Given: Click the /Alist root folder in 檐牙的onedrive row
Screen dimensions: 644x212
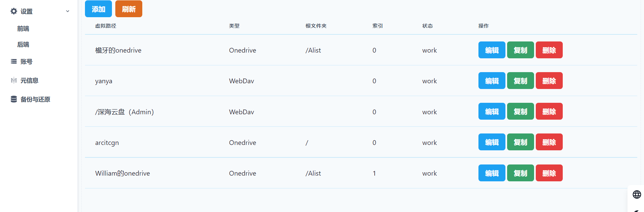Looking at the screenshot, I should point(313,50).
